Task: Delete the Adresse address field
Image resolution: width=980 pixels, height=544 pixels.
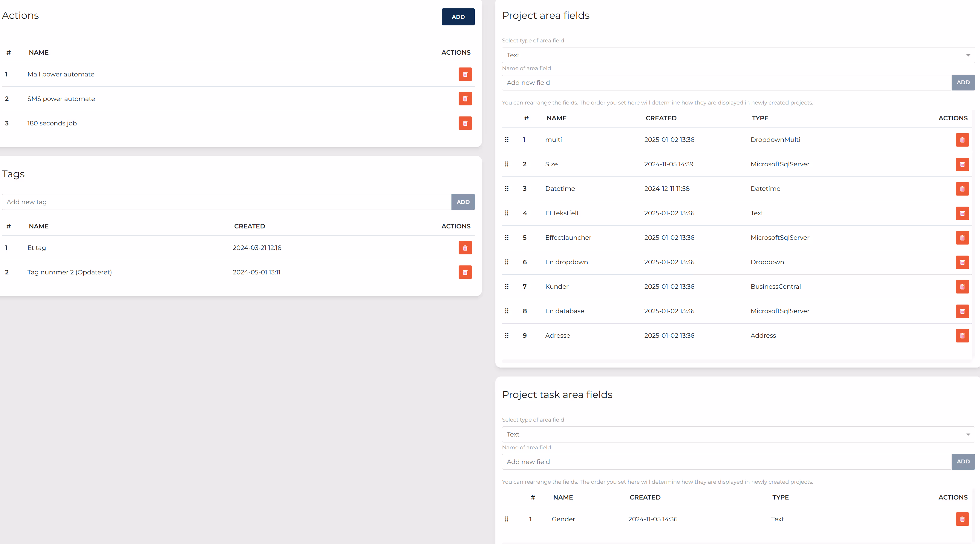Action: click(x=962, y=336)
